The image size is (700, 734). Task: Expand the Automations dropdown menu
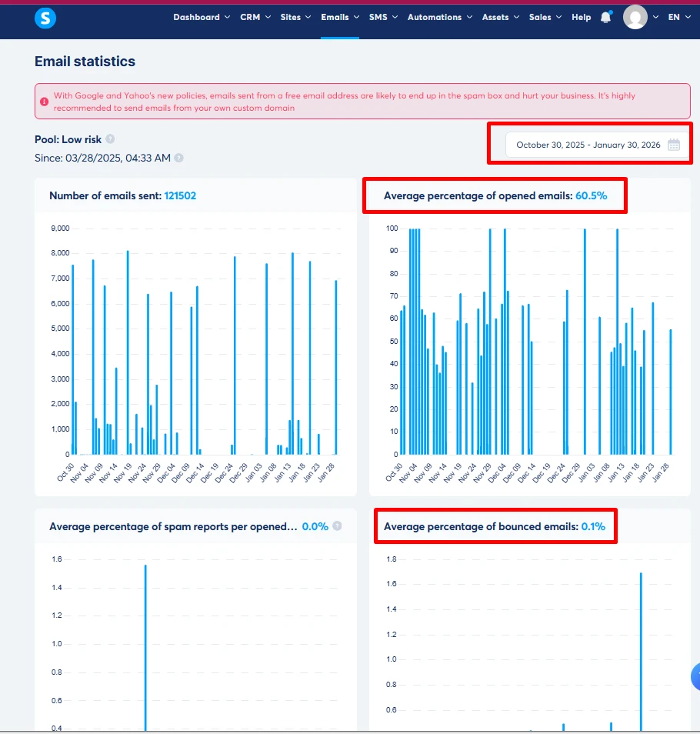pos(439,17)
